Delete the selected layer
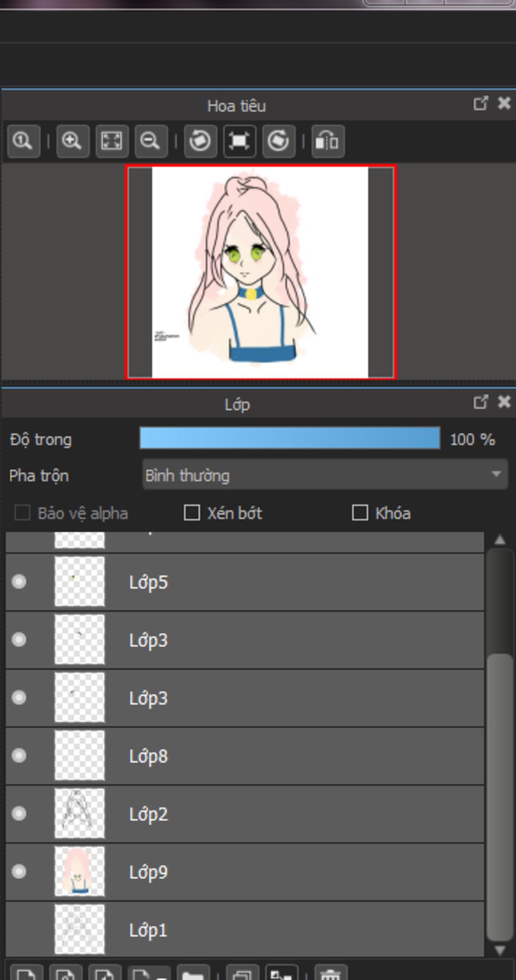Viewport: 516px width, 980px height. [331, 973]
